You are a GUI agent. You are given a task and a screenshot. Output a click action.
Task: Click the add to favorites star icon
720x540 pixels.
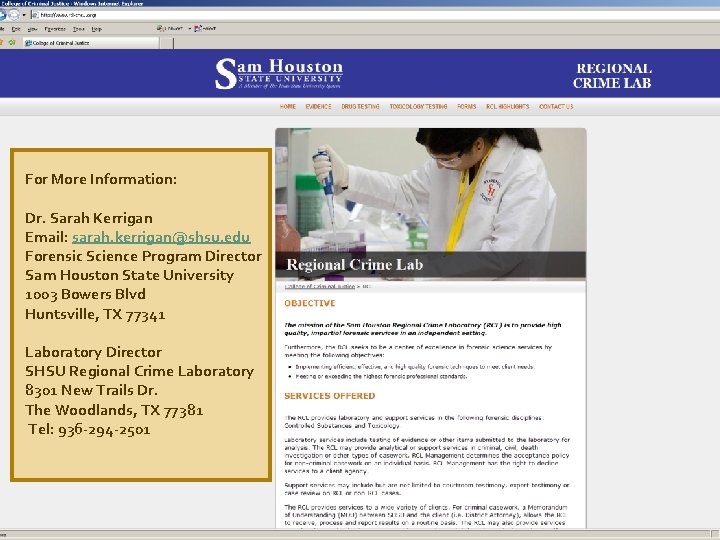[1, 43]
